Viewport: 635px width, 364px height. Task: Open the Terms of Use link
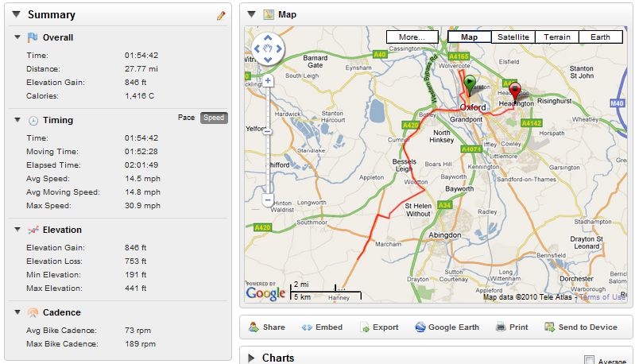click(602, 296)
